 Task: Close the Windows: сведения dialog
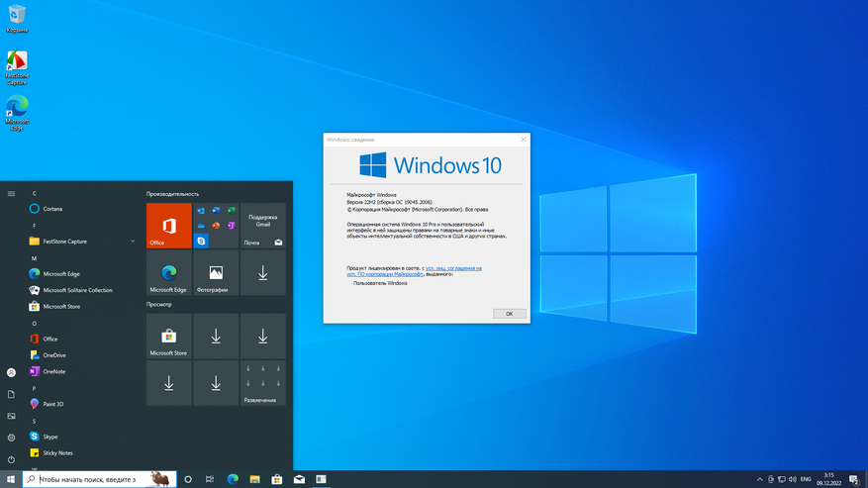pyautogui.click(x=524, y=140)
